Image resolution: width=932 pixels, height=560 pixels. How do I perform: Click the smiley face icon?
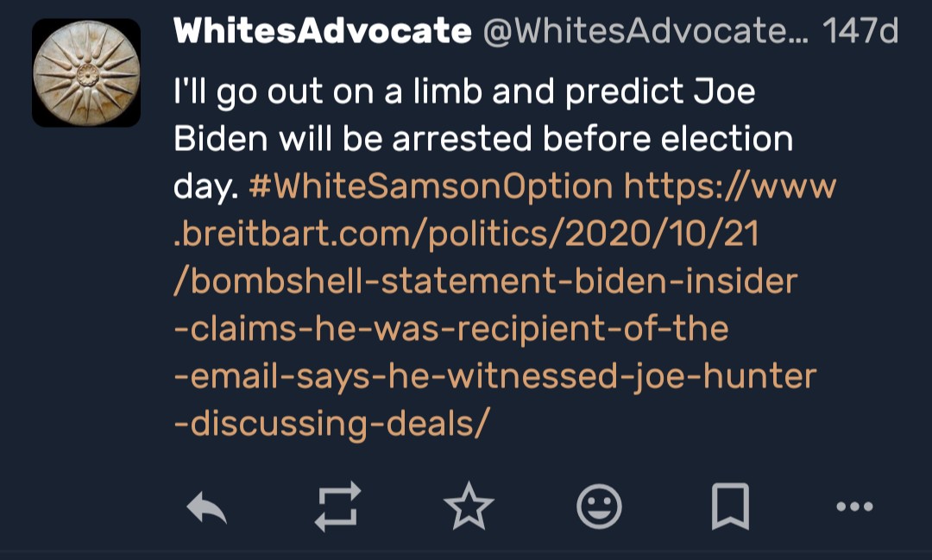pyautogui.click(x=599, y=507)
